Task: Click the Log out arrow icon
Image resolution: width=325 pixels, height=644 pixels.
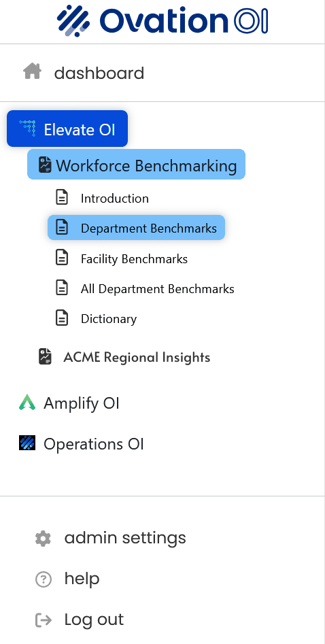Action: click(44, 620)
